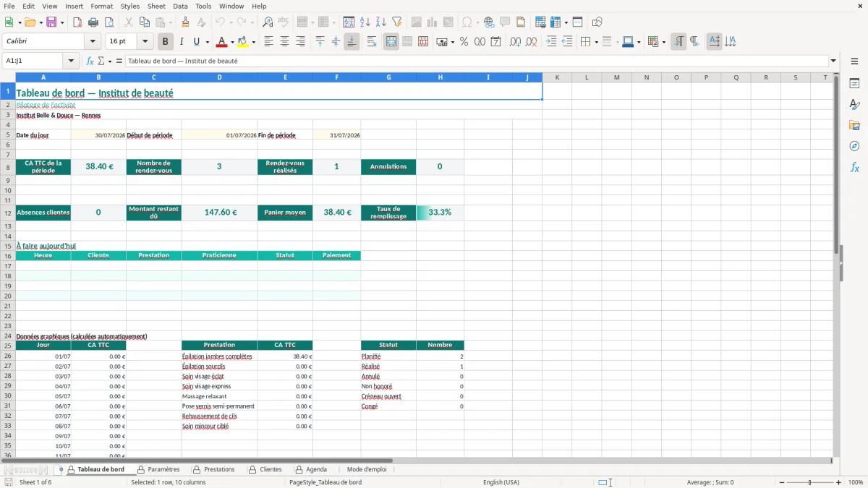This screenshot has width=868, height=488.
Task: Click the Clone Formatting paintbrush icon
Action: coord(186,22)
